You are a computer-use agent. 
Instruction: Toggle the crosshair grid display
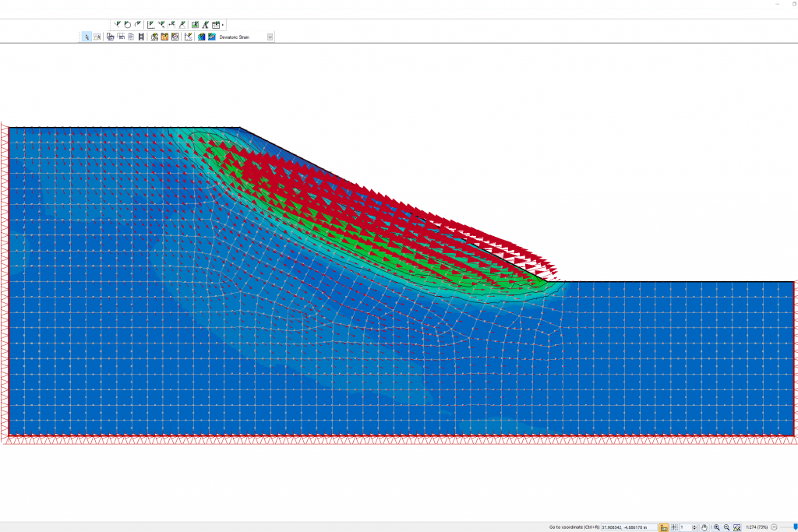point(675,526)
